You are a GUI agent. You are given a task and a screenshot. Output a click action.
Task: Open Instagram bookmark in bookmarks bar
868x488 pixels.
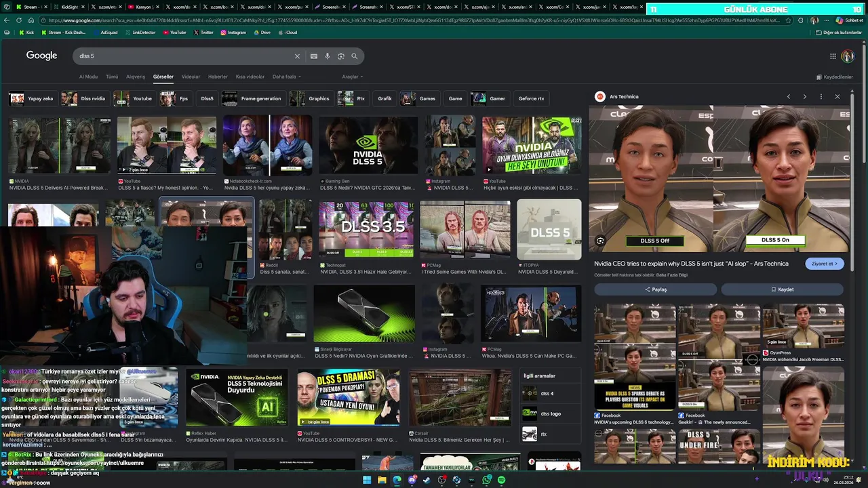(233, 32)
